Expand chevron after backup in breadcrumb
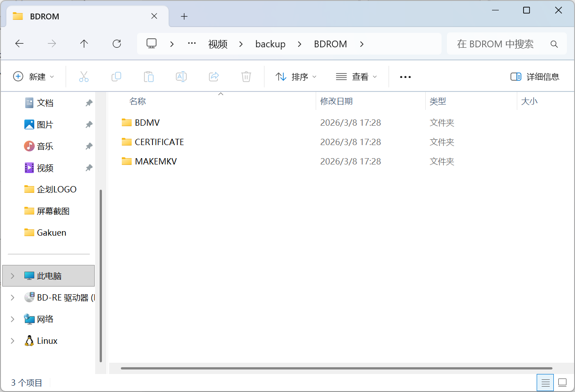575x392 pixels. [x=299, y=44]
